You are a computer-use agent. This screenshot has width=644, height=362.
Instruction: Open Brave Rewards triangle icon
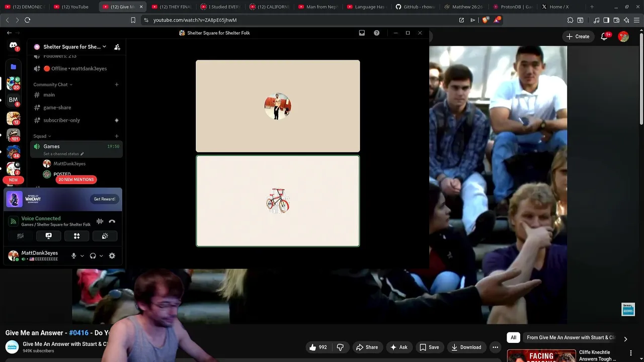497,20
